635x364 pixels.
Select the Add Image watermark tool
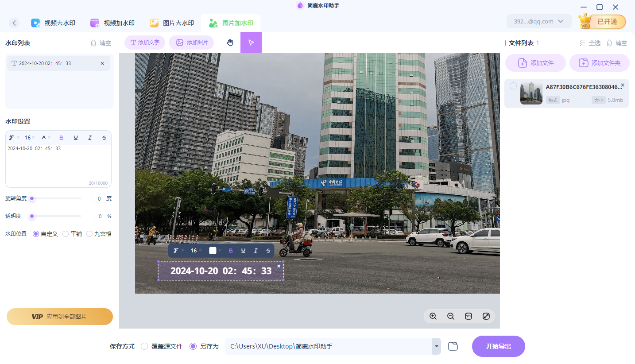(191, 42)
